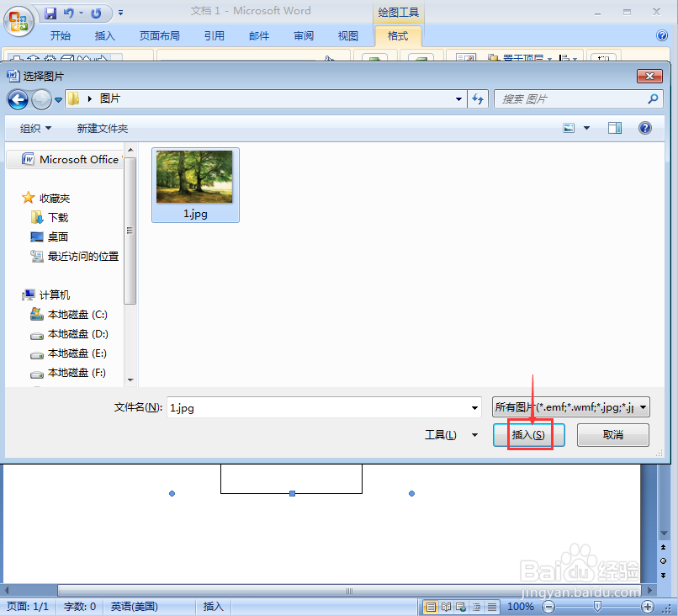Open the file dialog help
This screenshot has height=616, width=678.
[644, 128]
